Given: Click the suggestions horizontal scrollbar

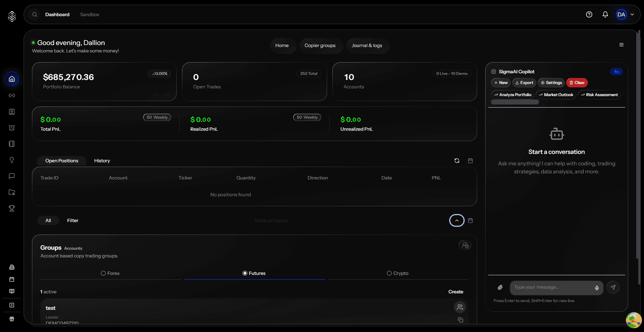Looking at the screenshot, I should point(515,102).
